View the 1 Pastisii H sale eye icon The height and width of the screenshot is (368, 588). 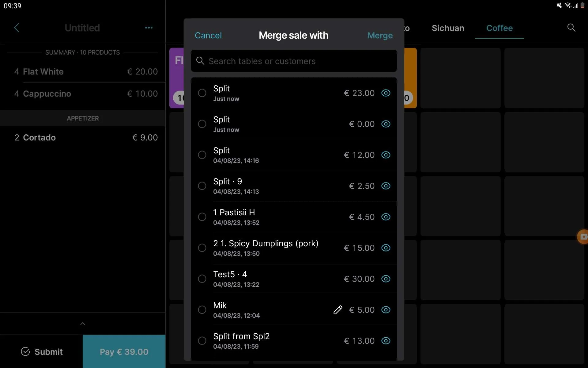[x=386, y=217]
